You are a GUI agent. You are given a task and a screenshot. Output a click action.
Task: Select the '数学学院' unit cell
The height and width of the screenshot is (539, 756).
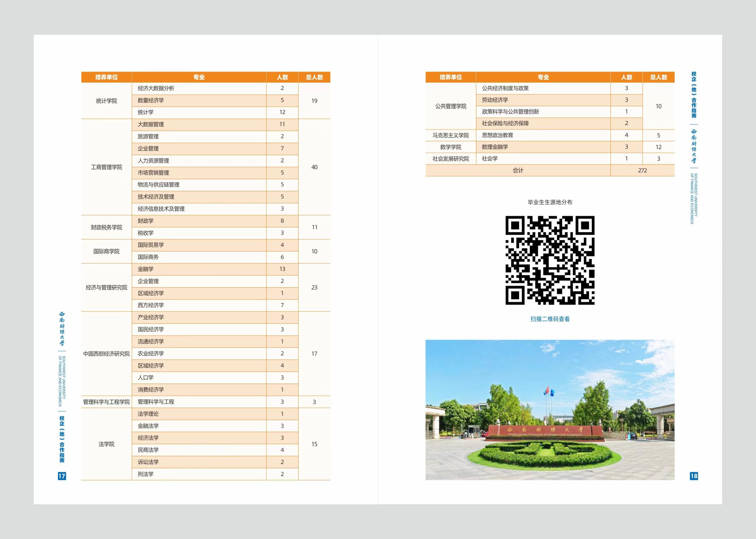[x=450, y=147]
